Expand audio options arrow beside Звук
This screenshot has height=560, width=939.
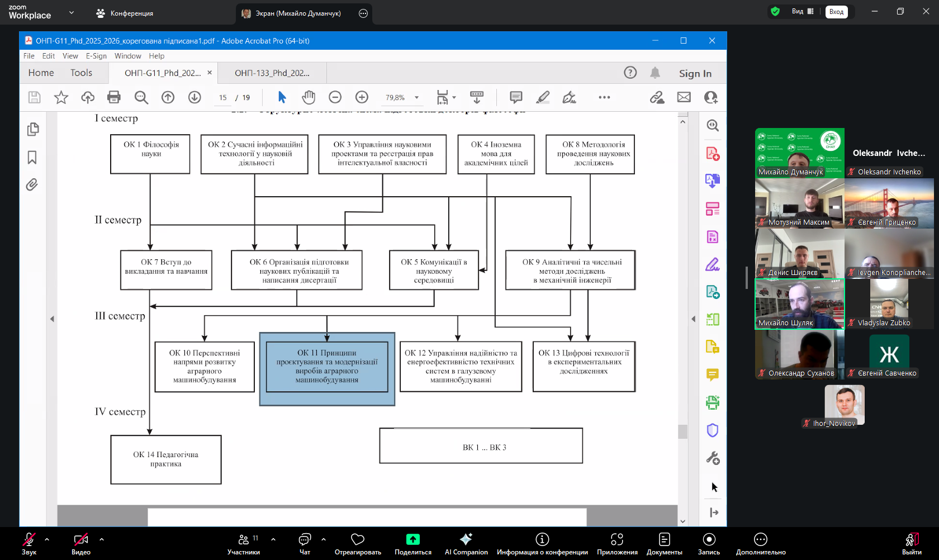click(47, 539)
